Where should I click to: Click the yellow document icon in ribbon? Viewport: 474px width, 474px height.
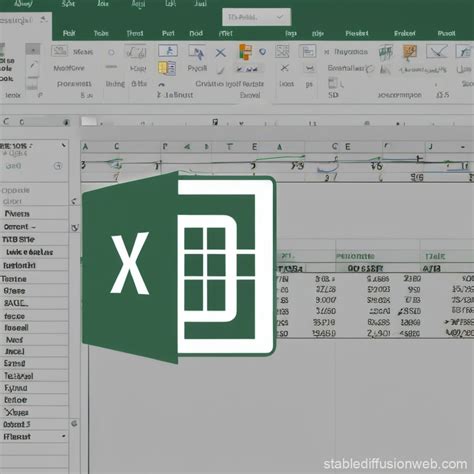point(167,68)
